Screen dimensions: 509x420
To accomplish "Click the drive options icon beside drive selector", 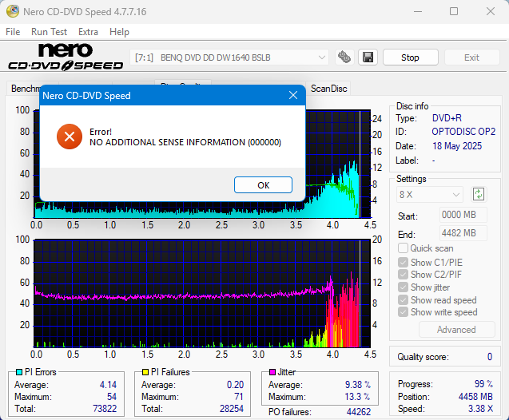I will click(345, 57).
